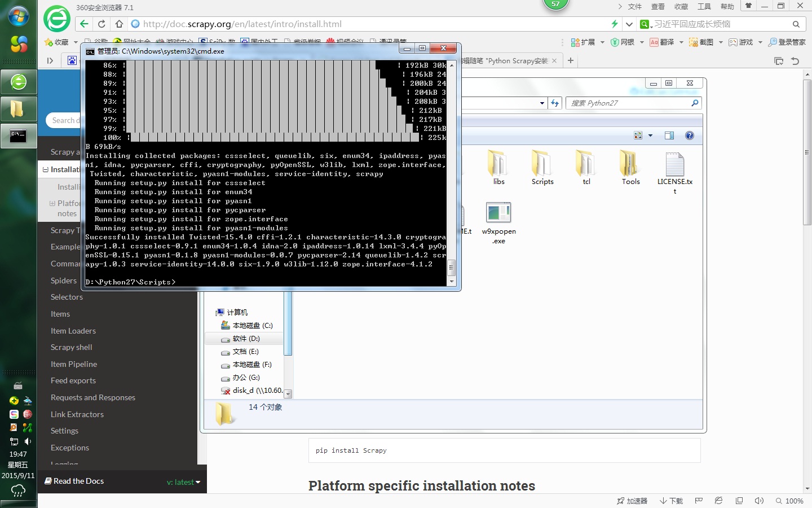Select the tcl folder
812x508 pixels.
click(586, 168)
